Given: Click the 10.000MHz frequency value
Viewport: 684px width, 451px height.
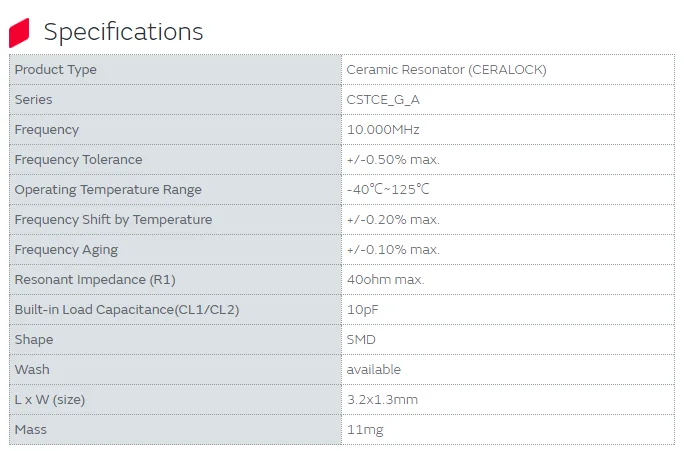Looking at the screenshot, I should pyautogui.click(x=383, y=130).
